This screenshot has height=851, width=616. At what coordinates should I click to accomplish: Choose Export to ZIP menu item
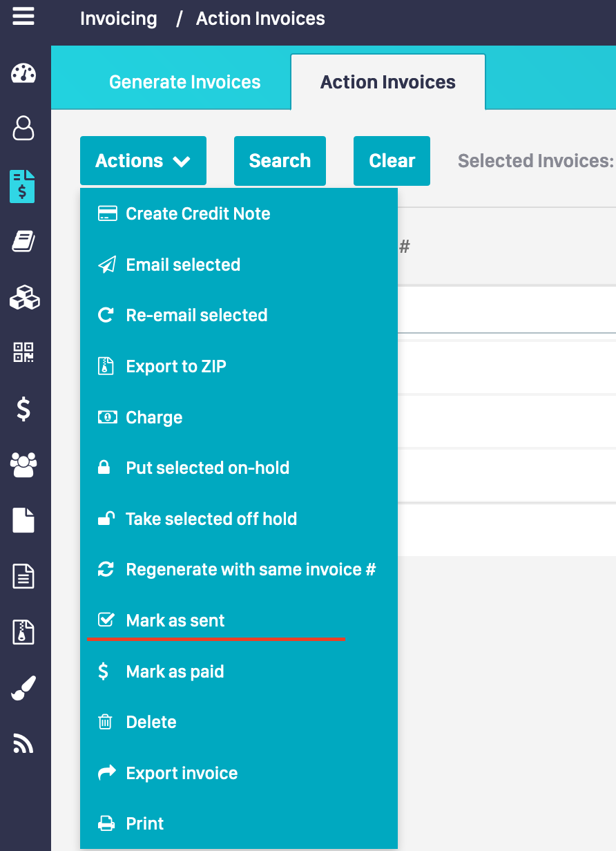click(x=176, y=367)
